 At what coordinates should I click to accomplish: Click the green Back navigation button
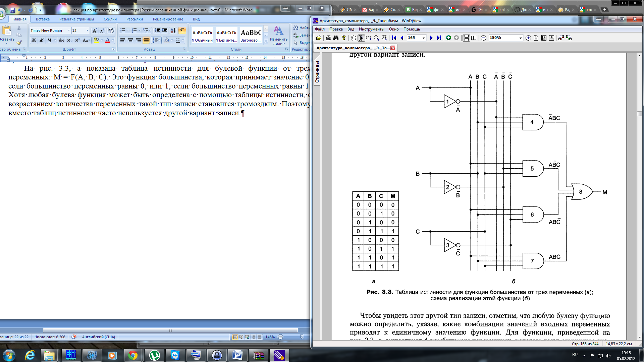tap(448, 38)
